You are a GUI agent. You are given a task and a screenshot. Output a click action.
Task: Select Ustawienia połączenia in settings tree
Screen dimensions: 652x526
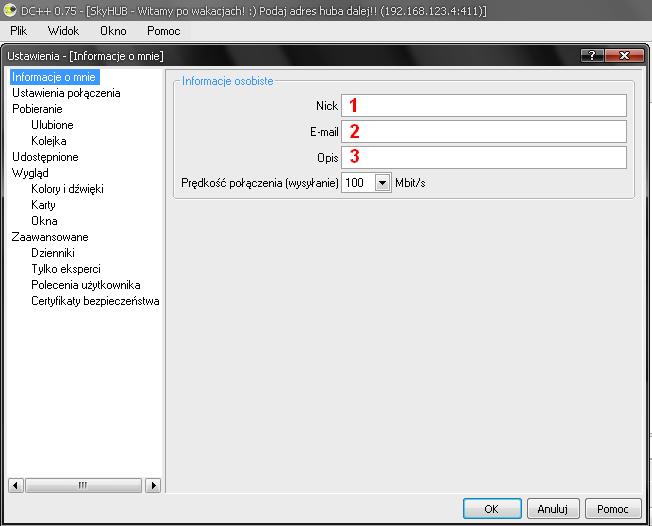coord(66,93)
